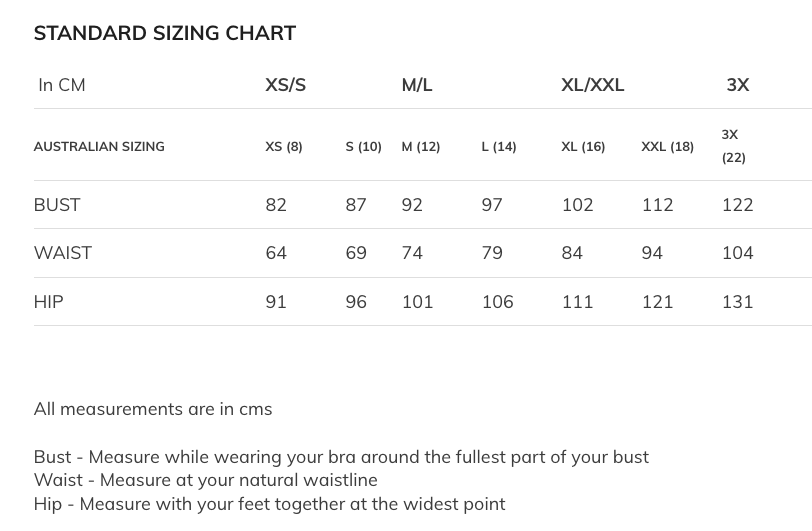Click the XXL (18) size cell
The height and width of the screenshot is (531, 812).
pyautogui.click(x=667, y=146)
